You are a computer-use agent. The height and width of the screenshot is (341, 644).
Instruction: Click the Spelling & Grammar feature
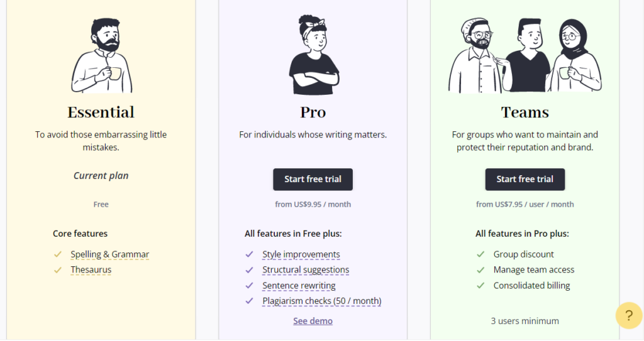point(109,254)
